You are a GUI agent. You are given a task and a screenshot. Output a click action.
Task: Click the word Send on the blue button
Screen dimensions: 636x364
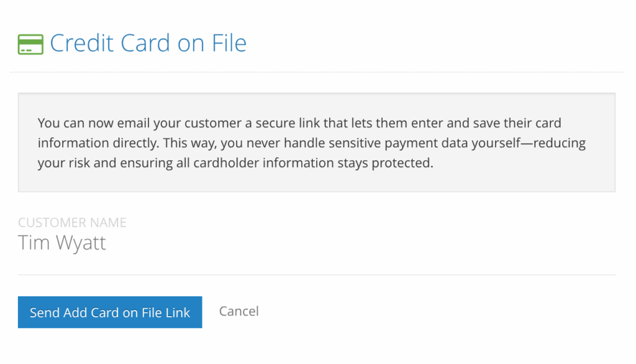click(x=44, y=312)
